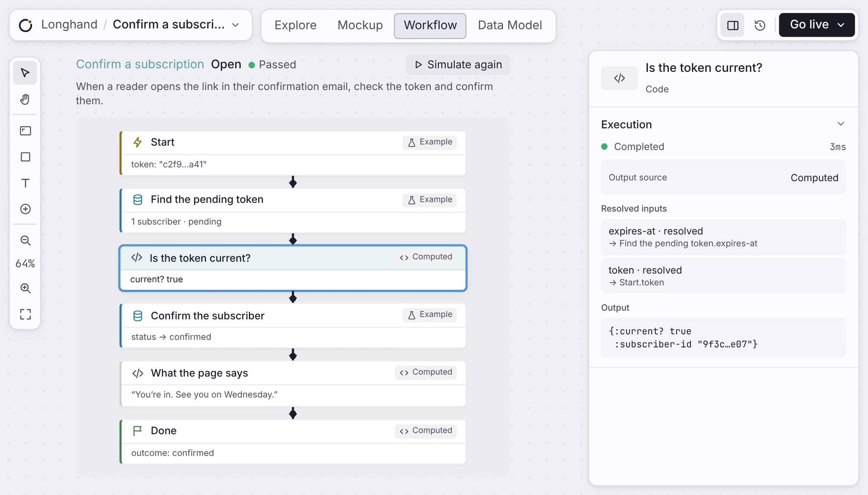Click the 64% zoom level value
This screenshot has width=868, height=495.
25,264
